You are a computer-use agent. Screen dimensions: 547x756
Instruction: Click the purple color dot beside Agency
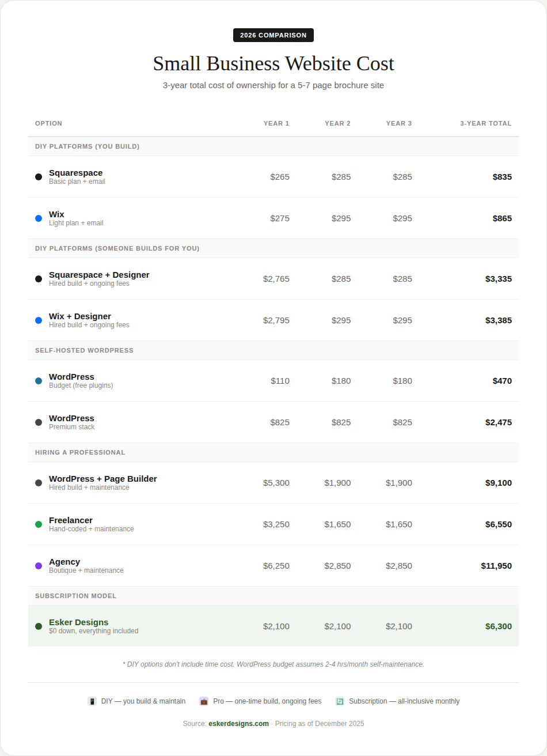tap(38, 566)
